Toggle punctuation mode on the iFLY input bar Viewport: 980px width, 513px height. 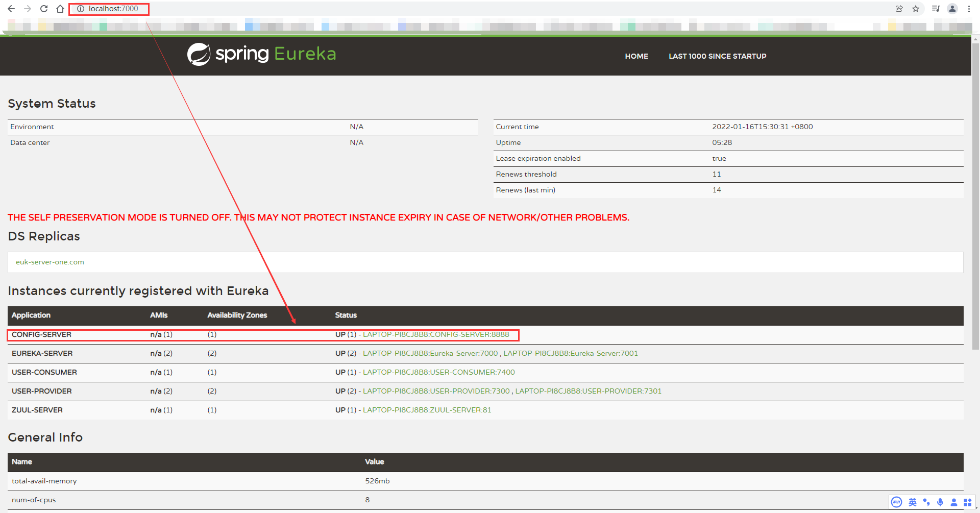point(926,502)
